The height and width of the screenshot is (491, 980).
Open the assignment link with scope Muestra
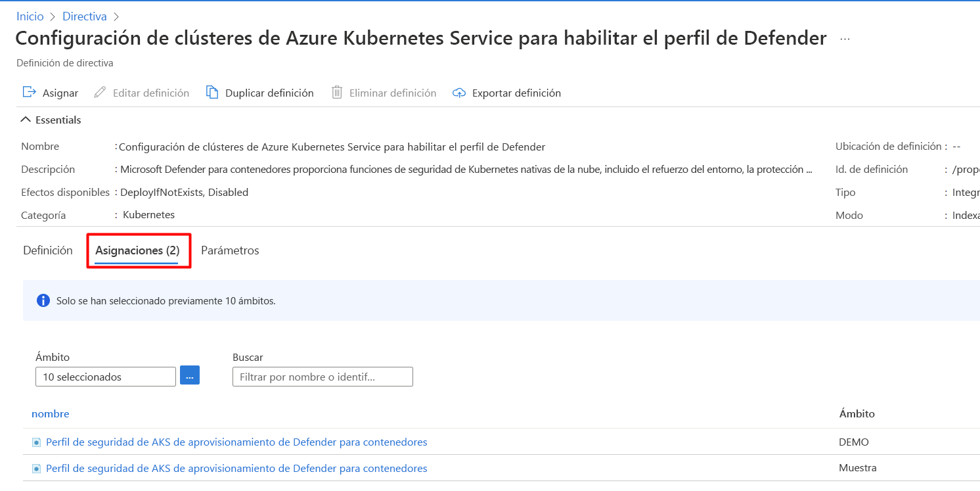click(x=236, y=469)
